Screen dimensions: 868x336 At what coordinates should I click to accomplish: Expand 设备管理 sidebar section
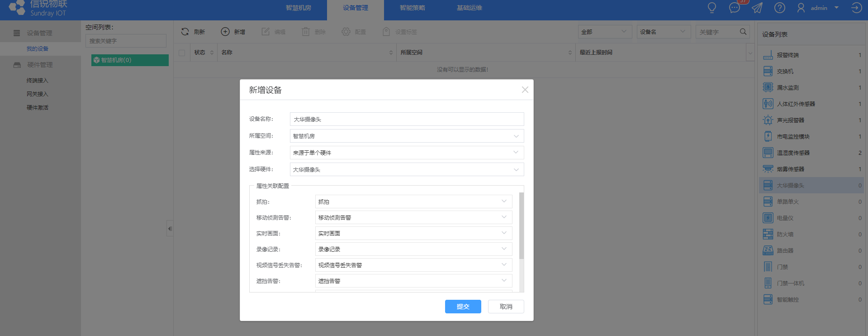[39, 33]
